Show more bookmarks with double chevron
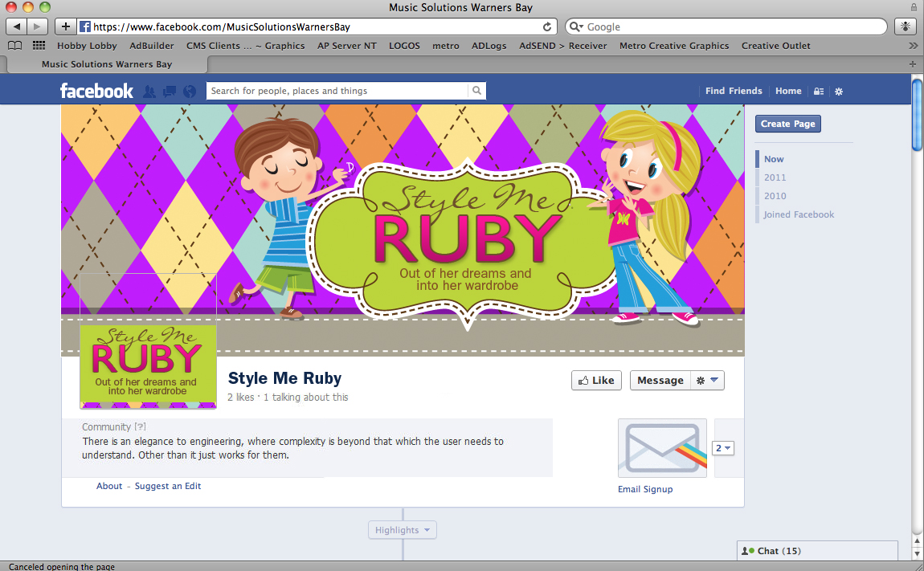This screenshot has height=571, width=924. point(913,45)
